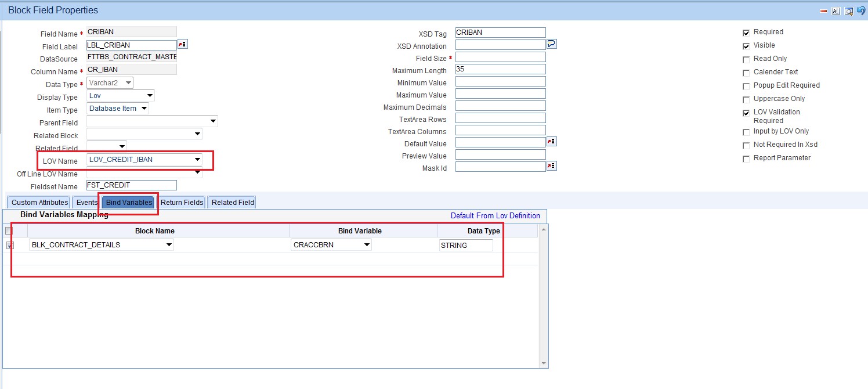Image resolution: width=868 pixels, height=389 pixels.
Task: Open Bind Variable CRACCBRN dropdown
Action: tap(331, 245)
